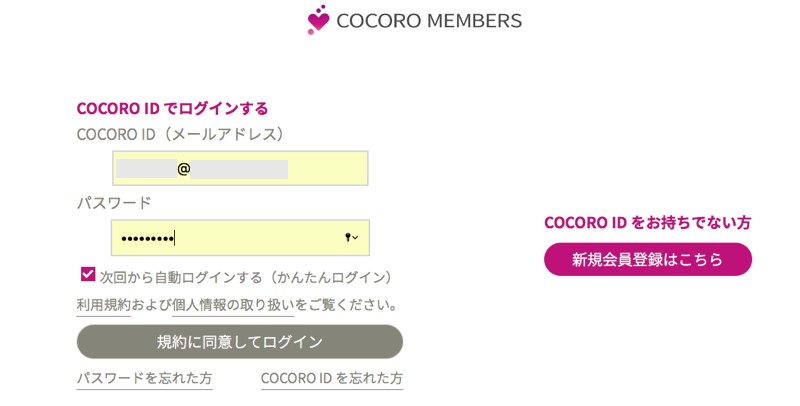Follow the COCORO ID を忘れた方 link
The width and height of the screenshot is (800, 406).
pyautogui.click(x=331, y=379)
